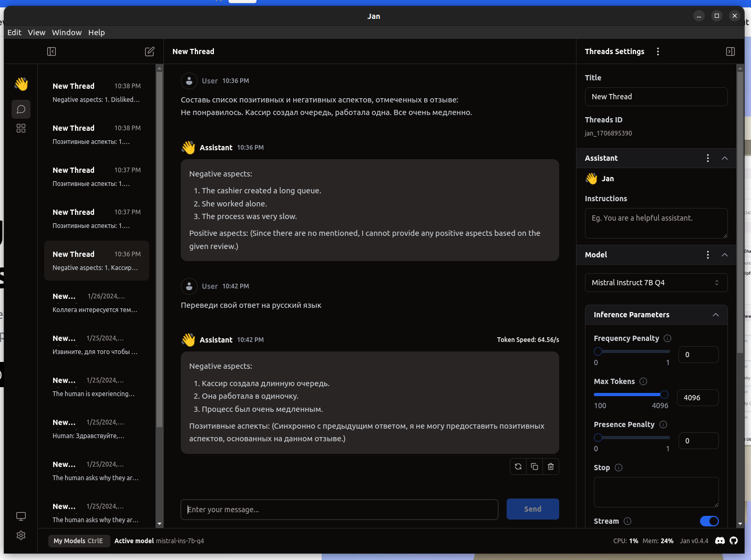Click the thread list scrollbar down arrow
This screenshot has width=751, height=560.
[x=160, y=524]
